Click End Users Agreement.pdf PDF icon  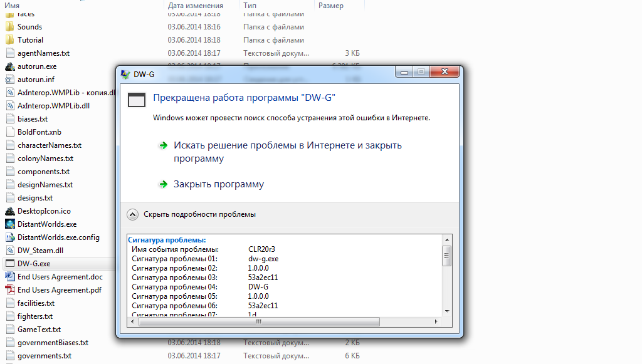coord(10,290)
